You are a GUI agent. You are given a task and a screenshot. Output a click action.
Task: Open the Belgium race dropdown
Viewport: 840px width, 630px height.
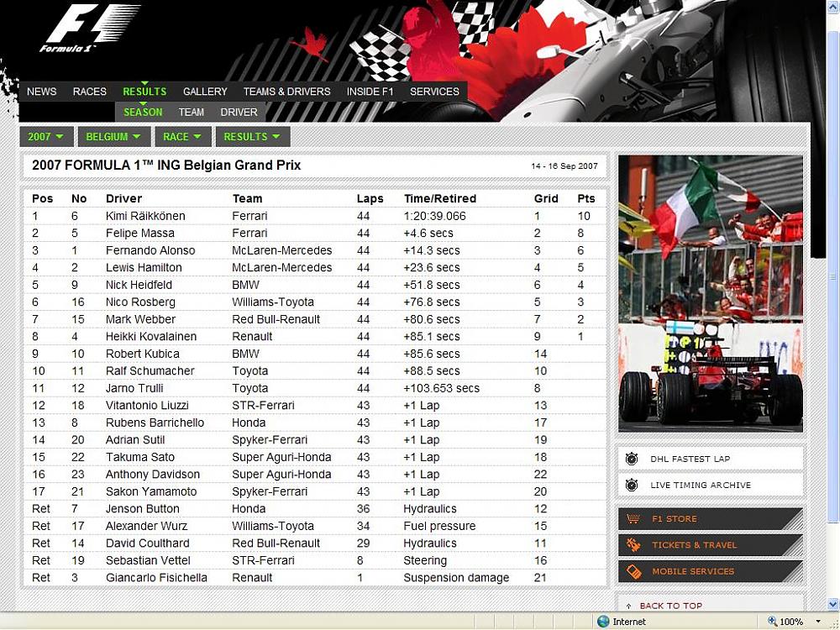click(x=113, y=137)
